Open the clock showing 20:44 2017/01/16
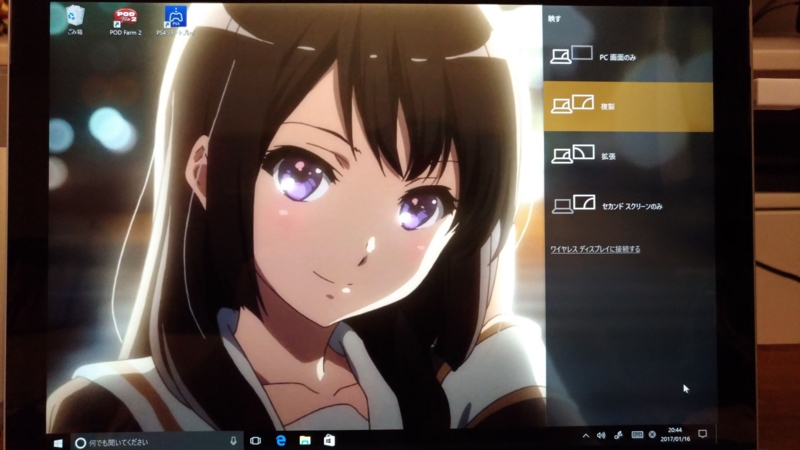This screenshot has height=450, width=800. coord(675,434)
